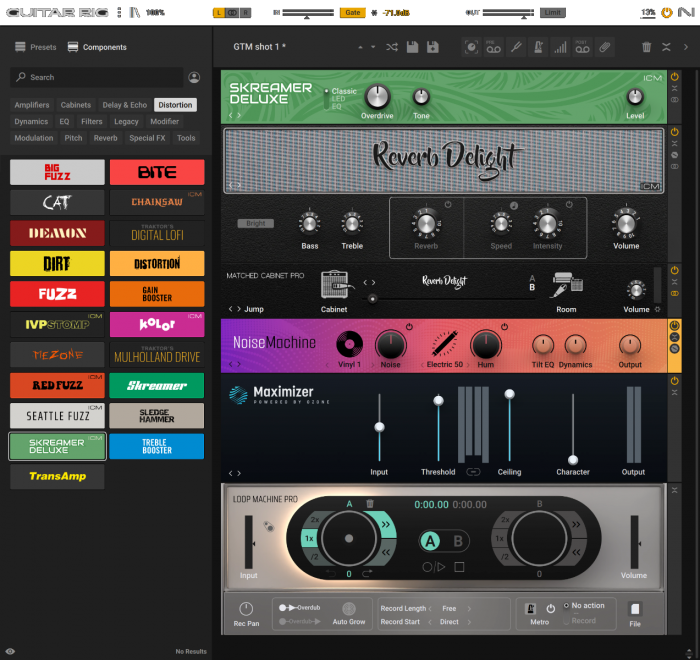Click the trash icon to clear rack

[646, 47]
